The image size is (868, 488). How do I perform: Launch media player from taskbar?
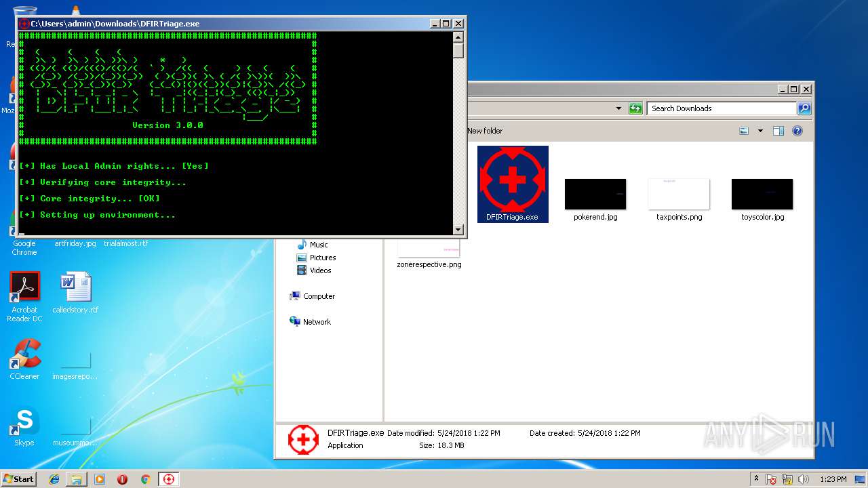point(100,479)
